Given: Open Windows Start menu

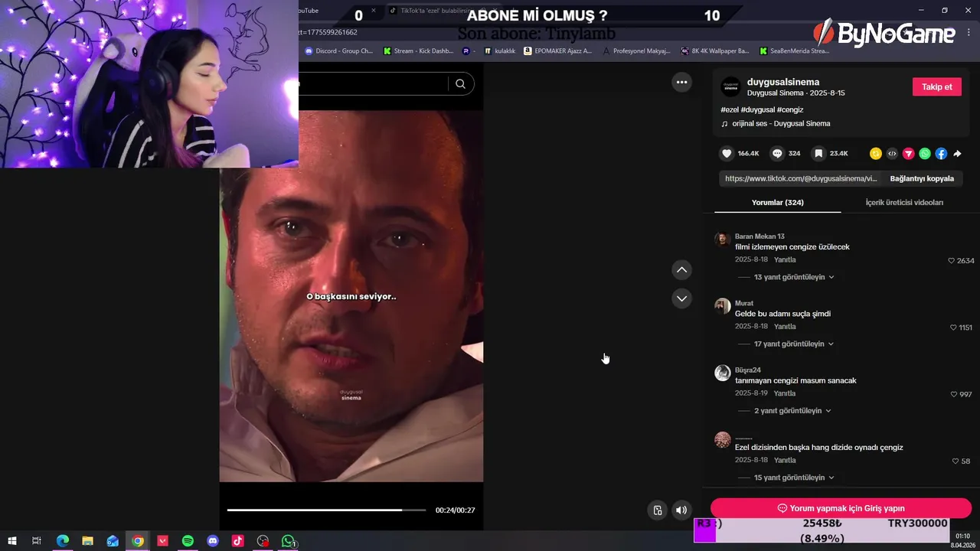Looking at the screenshot, I should (12, 541).
